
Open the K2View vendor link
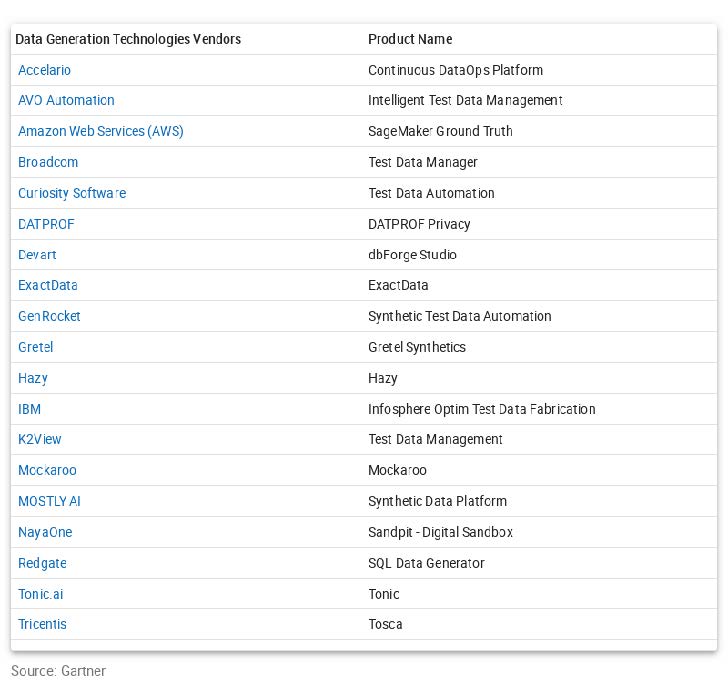[40, 439]
